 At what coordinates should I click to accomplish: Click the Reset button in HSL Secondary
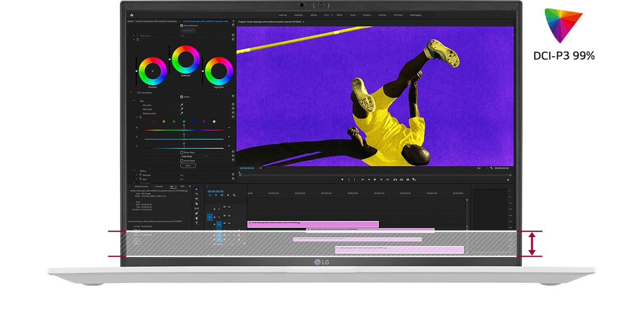coord(188,165)
